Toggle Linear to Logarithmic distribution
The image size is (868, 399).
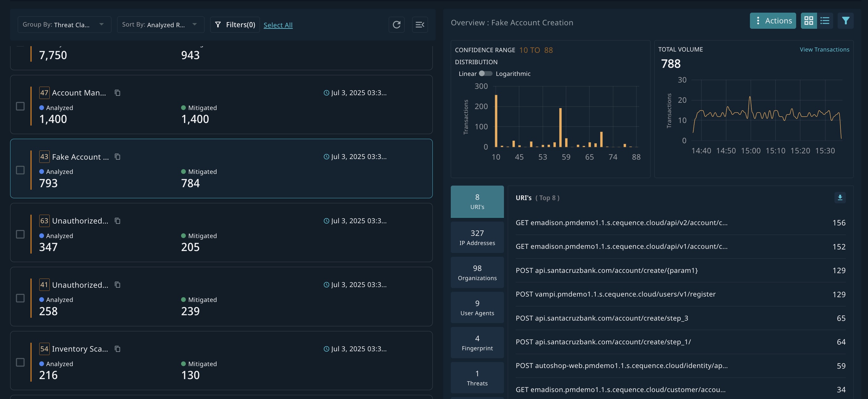486,73
